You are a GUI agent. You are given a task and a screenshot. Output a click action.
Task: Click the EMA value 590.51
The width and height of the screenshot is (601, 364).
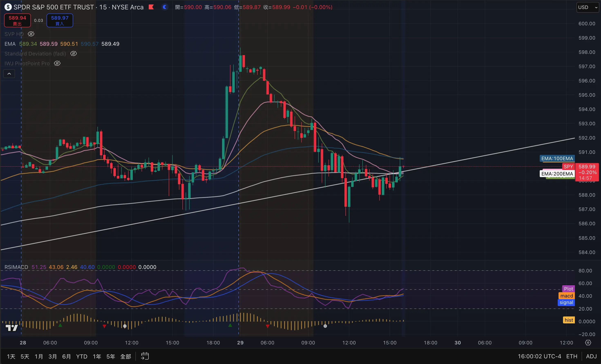click(69, 44)
